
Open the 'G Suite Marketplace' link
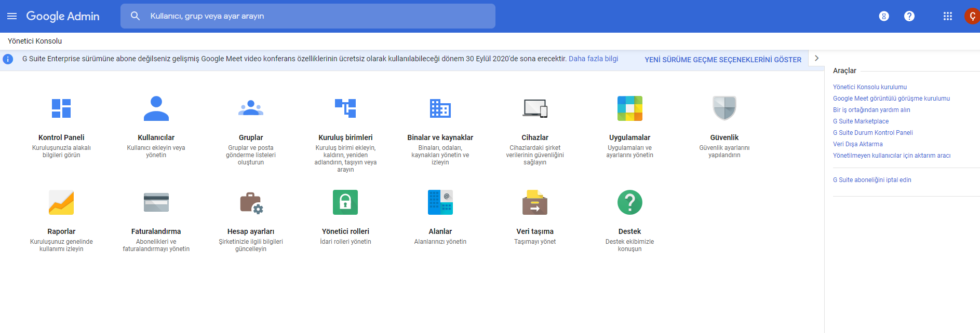(861, 121)
